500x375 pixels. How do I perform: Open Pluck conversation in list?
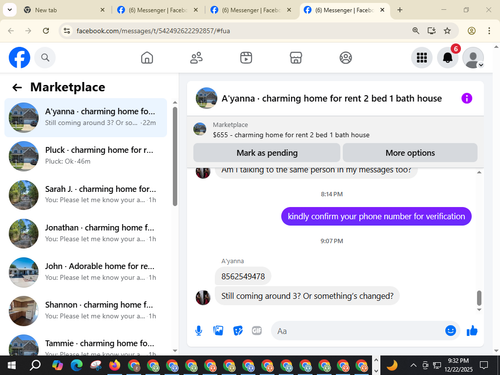coord(86,156)
